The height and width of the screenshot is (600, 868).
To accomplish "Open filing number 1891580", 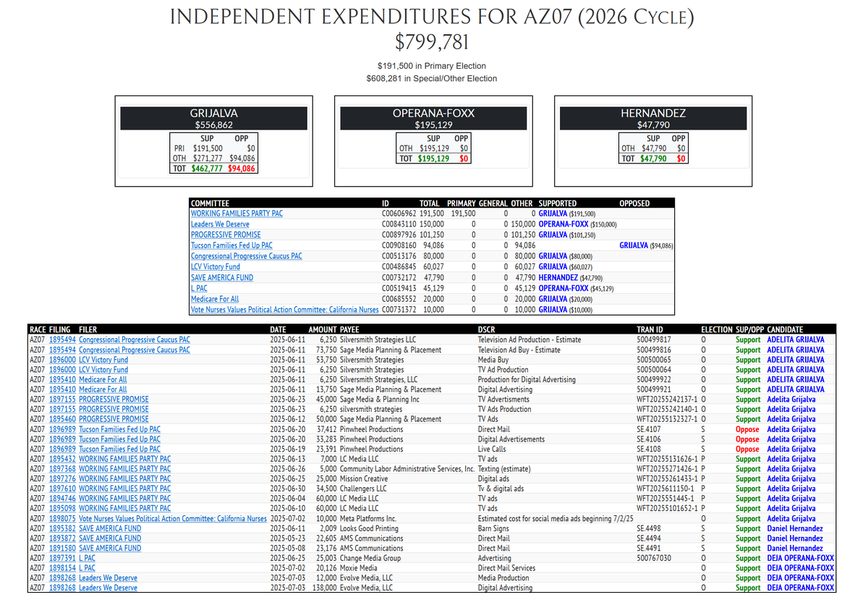I will 61,549.
